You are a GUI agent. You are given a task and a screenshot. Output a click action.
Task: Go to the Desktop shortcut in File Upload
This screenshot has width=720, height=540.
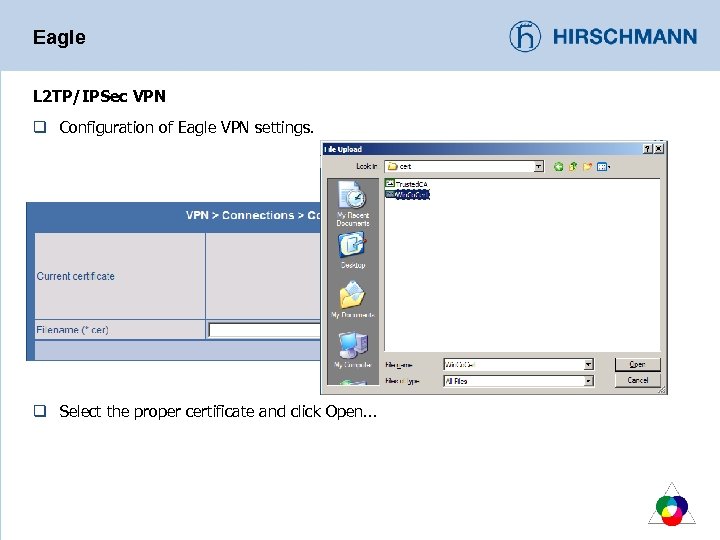[353, 250]
